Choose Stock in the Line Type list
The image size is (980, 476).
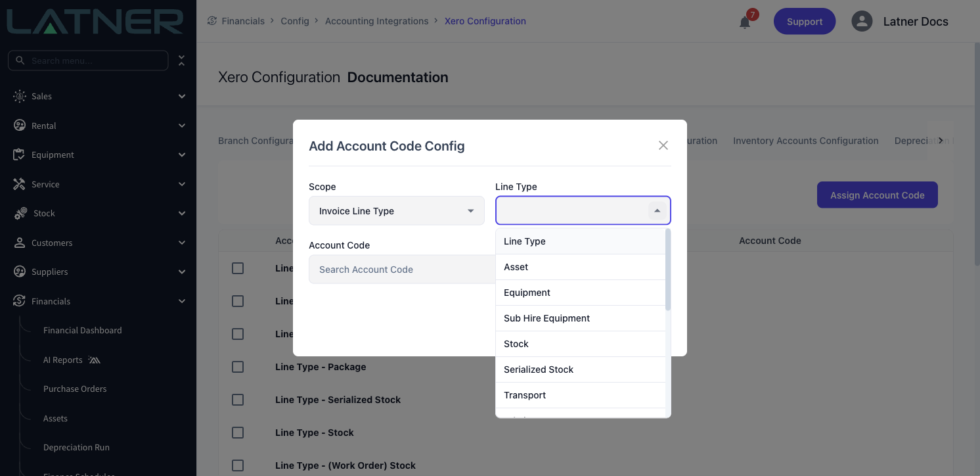coord(581,344)
